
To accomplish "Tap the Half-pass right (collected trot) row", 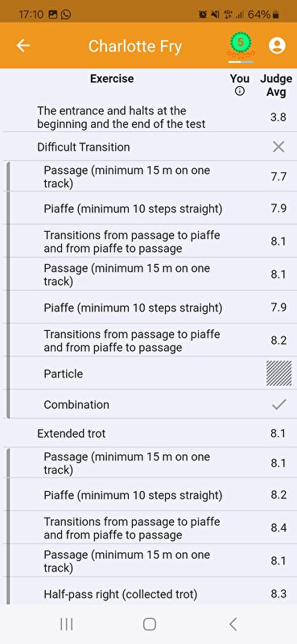I will [x=149, y=594].
